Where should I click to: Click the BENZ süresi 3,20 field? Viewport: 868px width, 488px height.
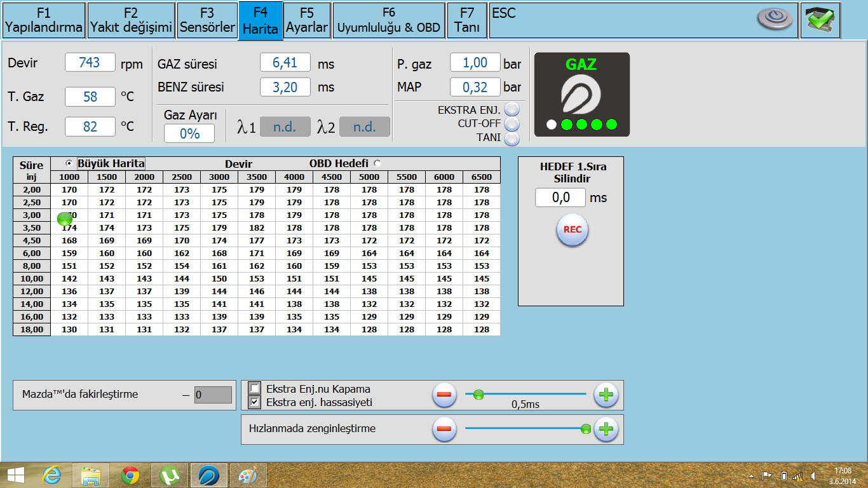point(285,87)
